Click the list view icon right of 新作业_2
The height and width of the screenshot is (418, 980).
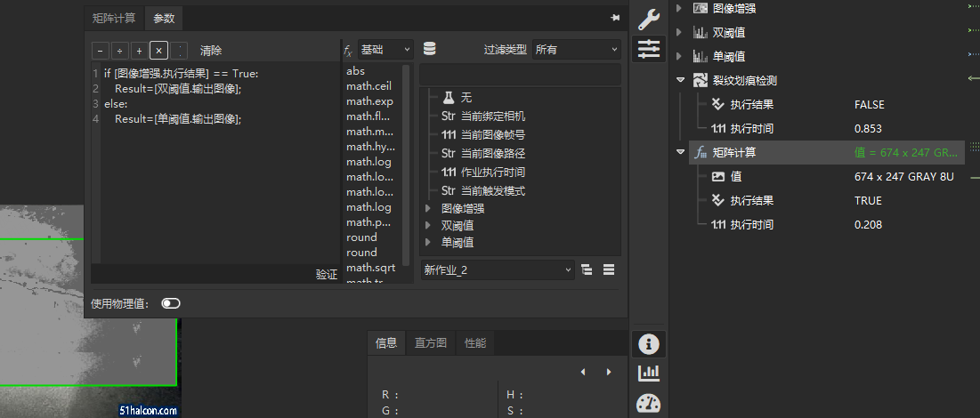610,269
